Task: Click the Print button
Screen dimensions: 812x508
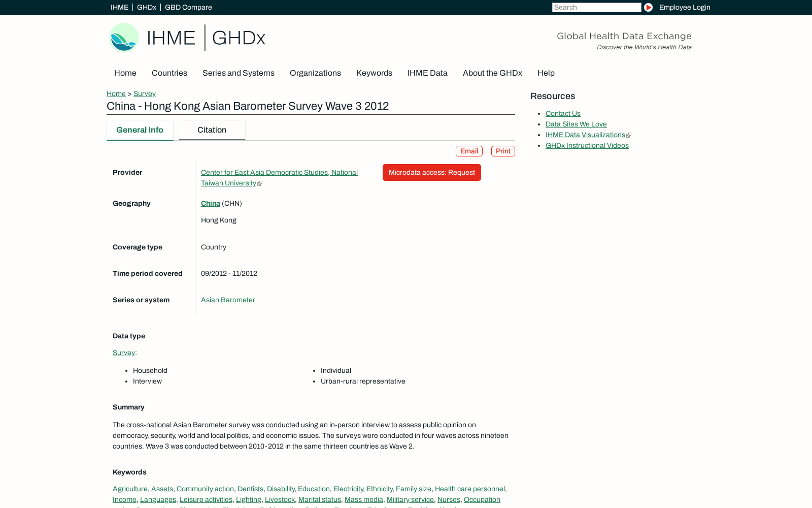Action: 503,151
